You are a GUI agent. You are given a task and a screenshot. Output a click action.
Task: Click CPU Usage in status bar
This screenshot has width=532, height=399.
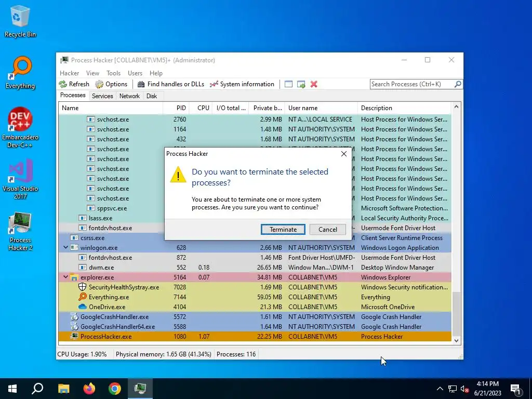click(x=82, y=354)
